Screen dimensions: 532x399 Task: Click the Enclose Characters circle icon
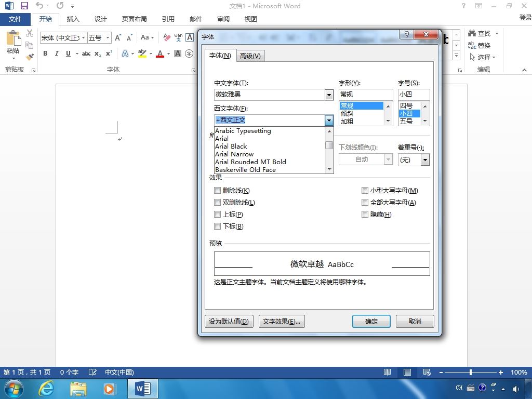(189, 54)
